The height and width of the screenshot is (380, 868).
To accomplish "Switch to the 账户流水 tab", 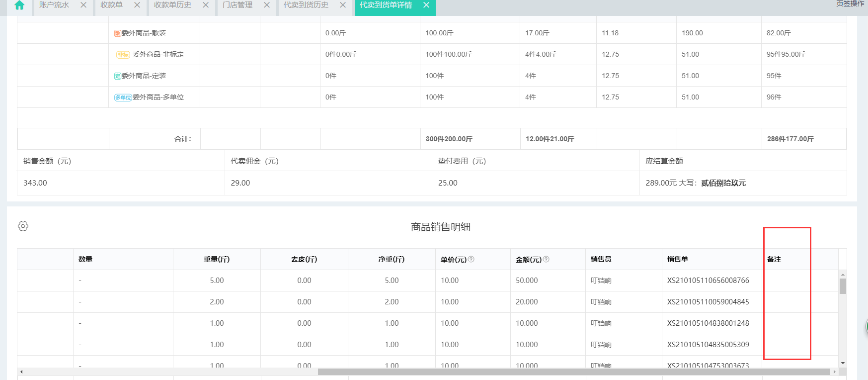I will tap(54, 5).
